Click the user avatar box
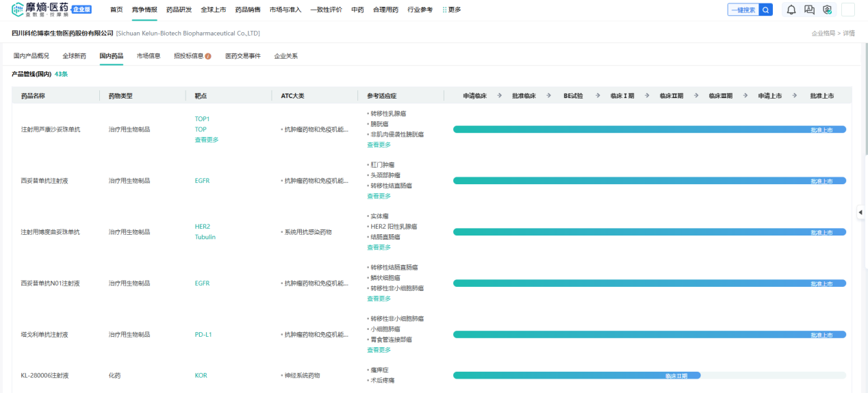The width and height of the screenshot is (868, 393). pos(847,10)
